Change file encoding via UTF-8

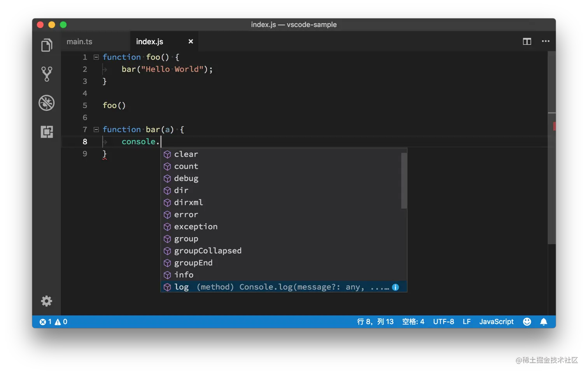444,322
